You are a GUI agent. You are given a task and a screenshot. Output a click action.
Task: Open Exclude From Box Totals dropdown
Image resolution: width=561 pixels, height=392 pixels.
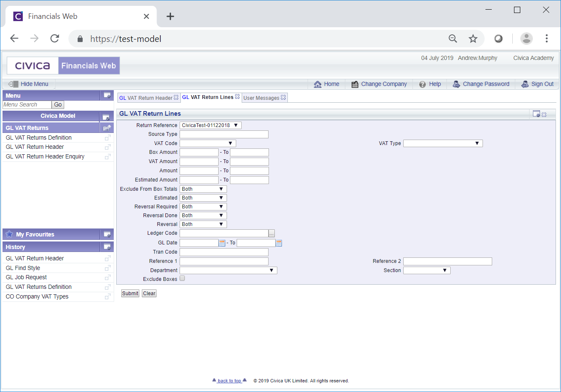[x=203, y=189]
